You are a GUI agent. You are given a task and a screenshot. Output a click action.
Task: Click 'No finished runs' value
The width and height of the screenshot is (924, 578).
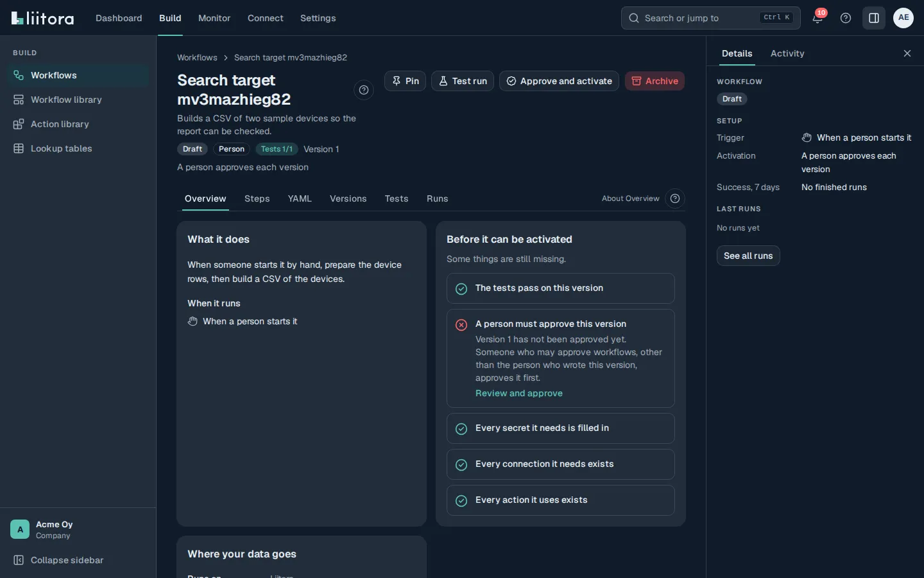pos(834,187)
